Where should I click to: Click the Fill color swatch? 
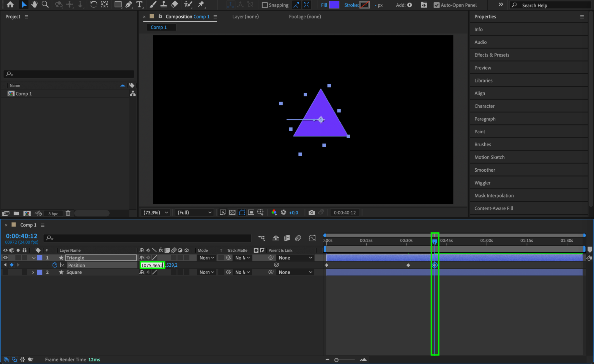click(334, 5)
